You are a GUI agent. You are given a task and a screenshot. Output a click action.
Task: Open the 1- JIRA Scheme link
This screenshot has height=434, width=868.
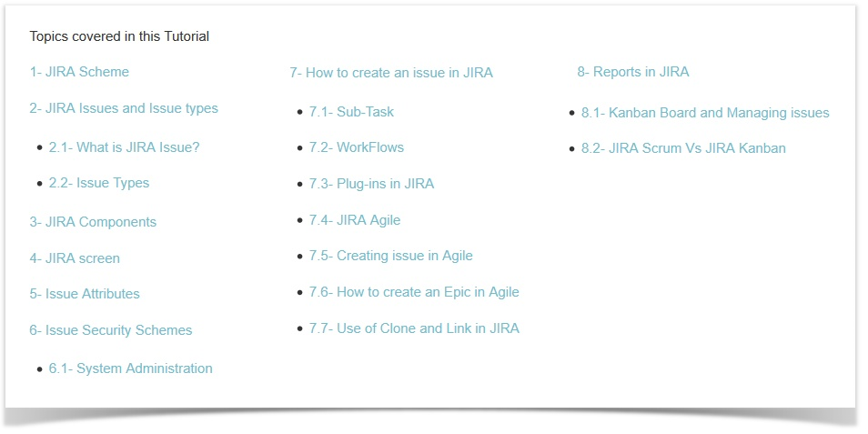[79, 72]
